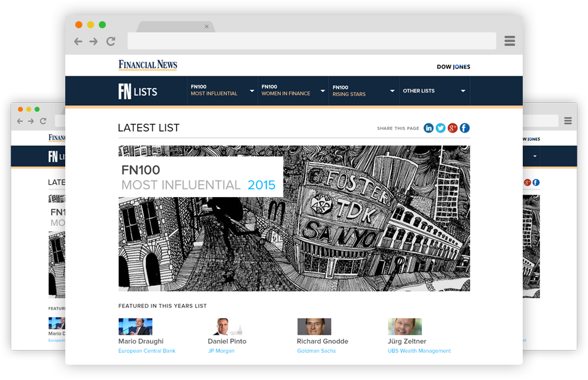This screenshot has width=588, height=380.
Task: Open European Central Bank link
Action: (x=147, y=351)
